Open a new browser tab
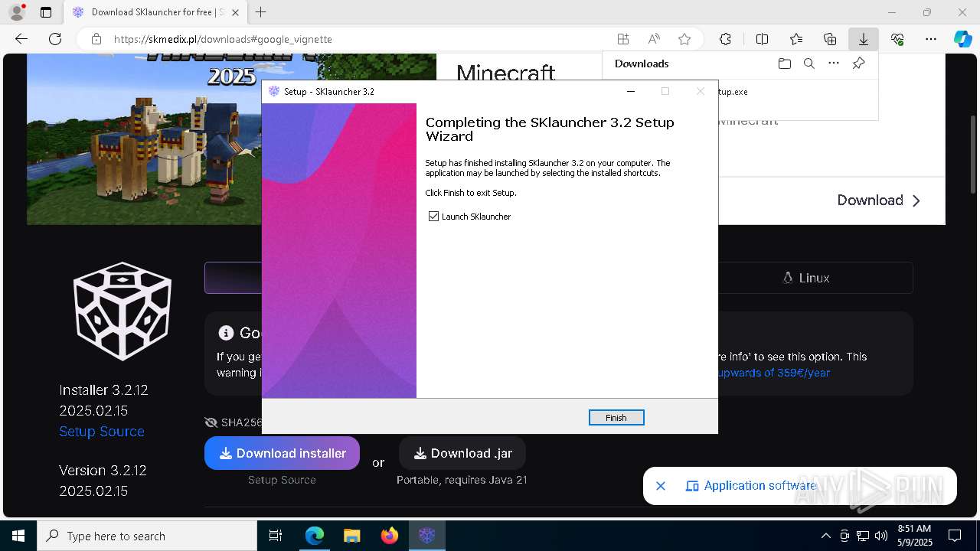 [x=261, y=12]
